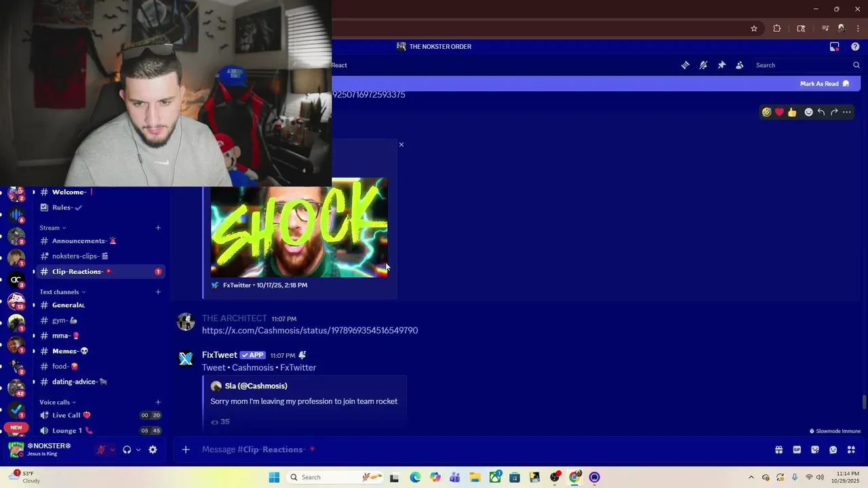868x488 pixels.
Task: Open the Discord help icon
Action: pos(855,47)
